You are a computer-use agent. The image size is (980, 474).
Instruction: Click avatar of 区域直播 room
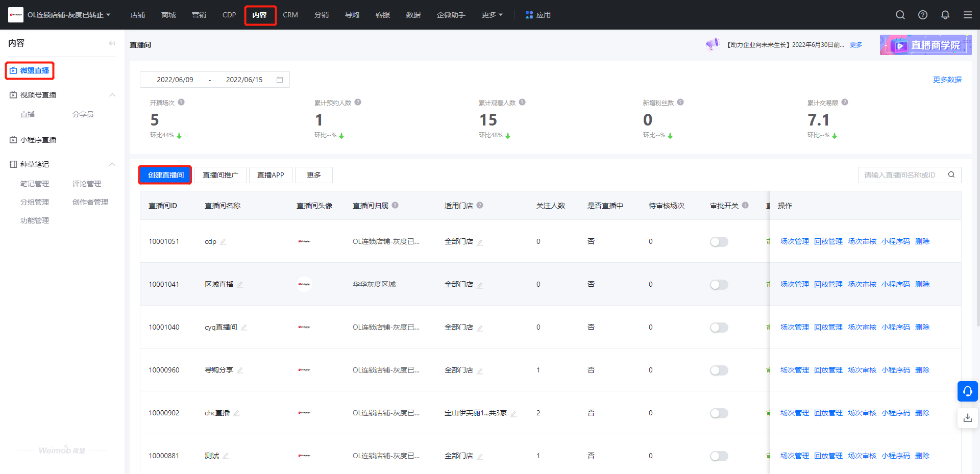tap(304, 284)
